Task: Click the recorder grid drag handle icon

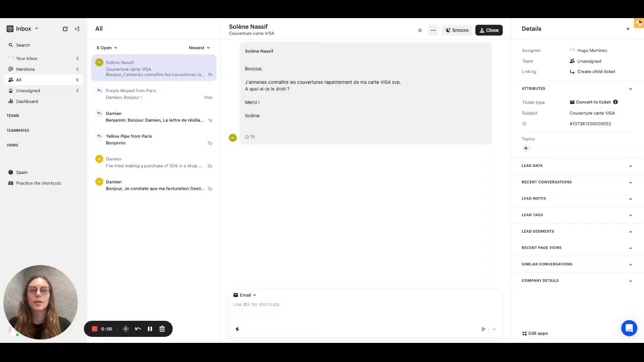Action: (x=126, y=329)
